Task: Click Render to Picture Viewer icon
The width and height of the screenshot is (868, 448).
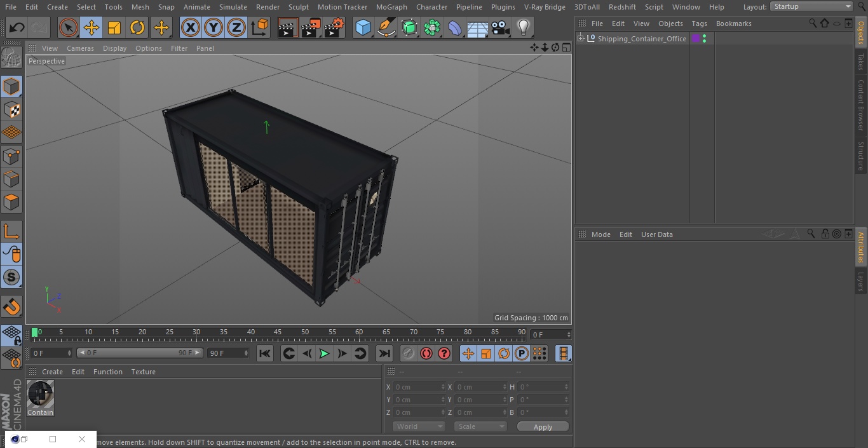Action: [x=311, y=27]
